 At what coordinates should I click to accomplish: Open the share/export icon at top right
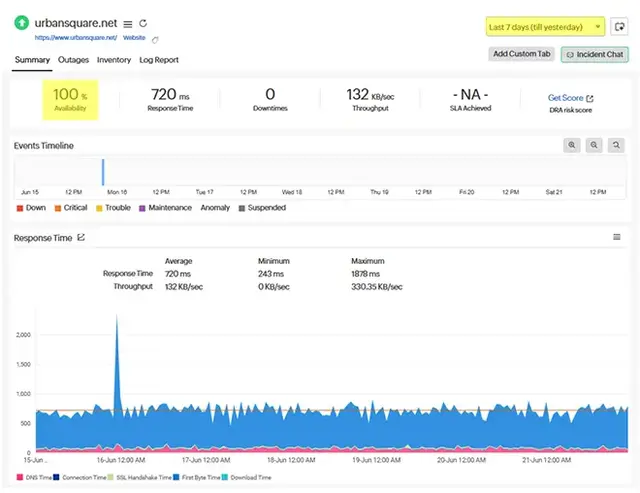click(x=619, y=27)
